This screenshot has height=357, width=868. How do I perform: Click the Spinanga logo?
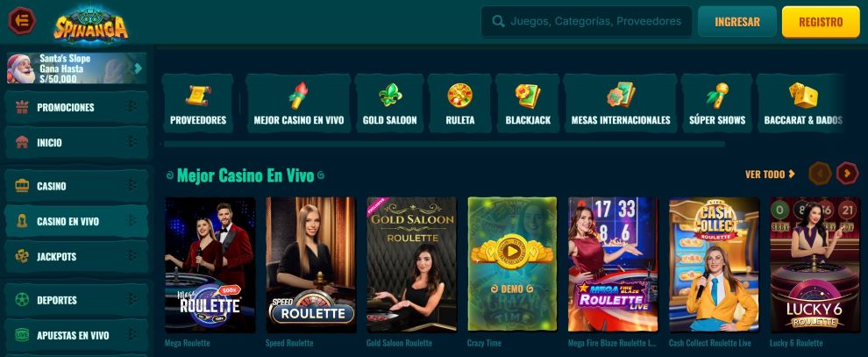coord(91,25)
